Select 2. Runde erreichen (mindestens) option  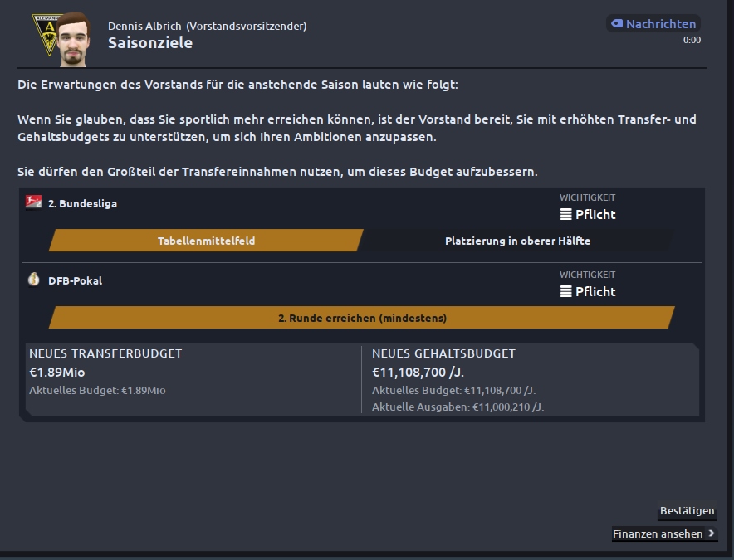click(362, 318)
